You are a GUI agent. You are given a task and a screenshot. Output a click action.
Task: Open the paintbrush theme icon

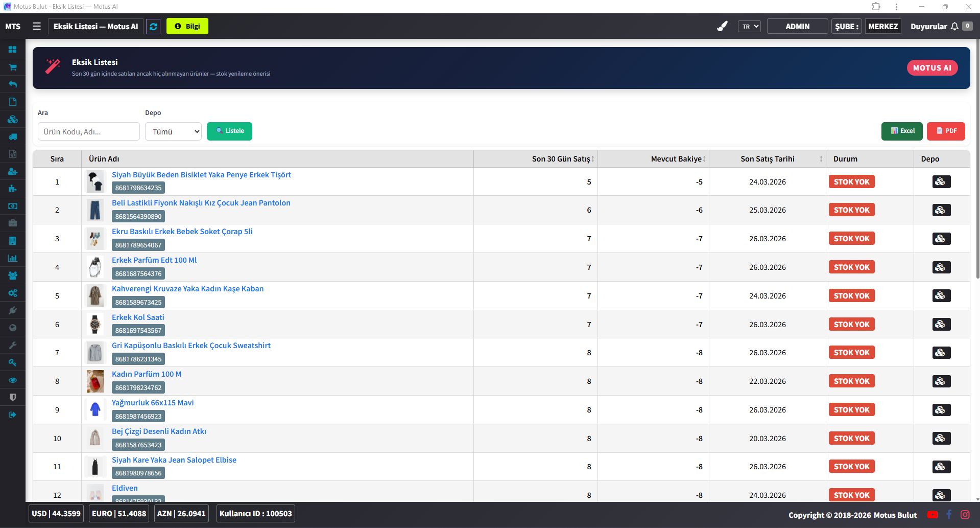tap(722, 27)
